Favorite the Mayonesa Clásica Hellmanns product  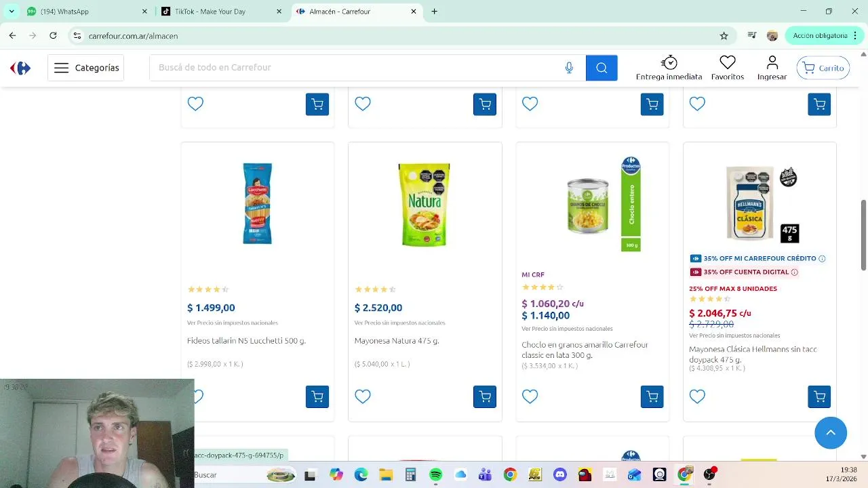point(698,396)
